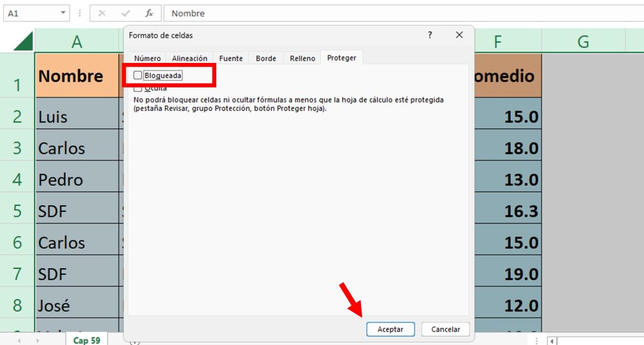644x345 pixels.
Task: Click the horizontal scrollbar left arrow
Action: point(552,341)
